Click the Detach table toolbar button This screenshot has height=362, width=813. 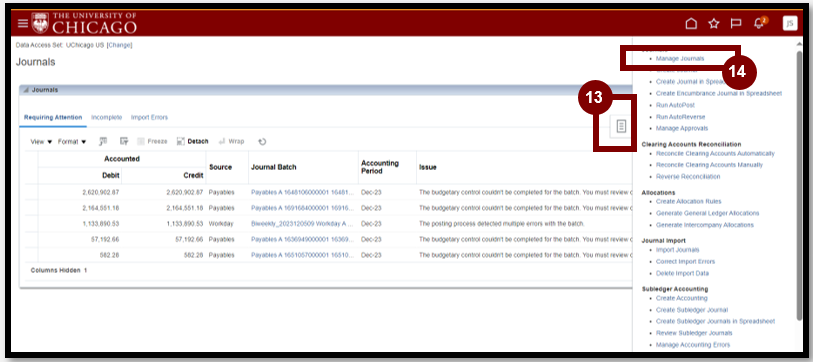(192, 141)
